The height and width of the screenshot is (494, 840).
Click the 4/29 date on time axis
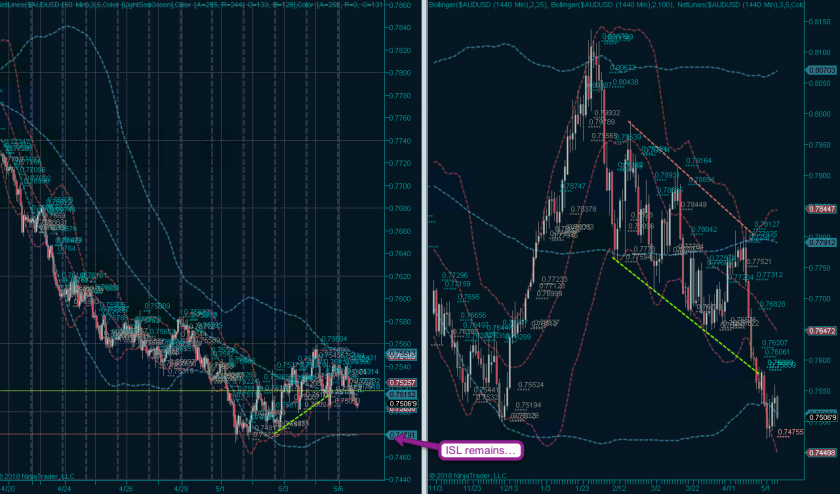[x=181, y=489]
